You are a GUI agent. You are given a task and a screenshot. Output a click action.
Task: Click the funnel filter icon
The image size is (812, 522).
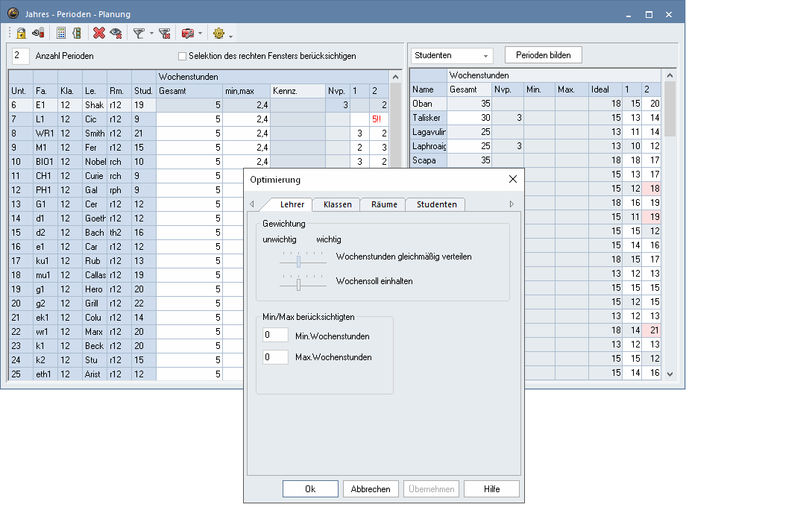click(x=138, y=33)
